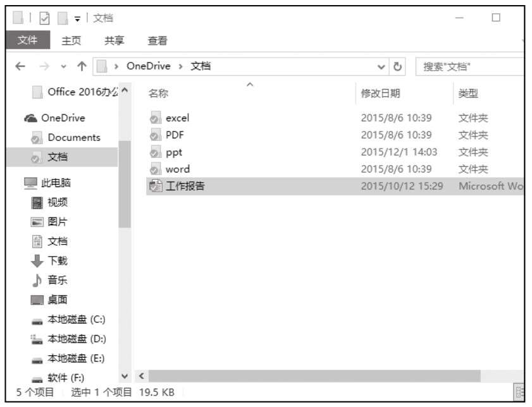
Task: Switch to the 共享 ribbon tab
Action: point(114,40)
